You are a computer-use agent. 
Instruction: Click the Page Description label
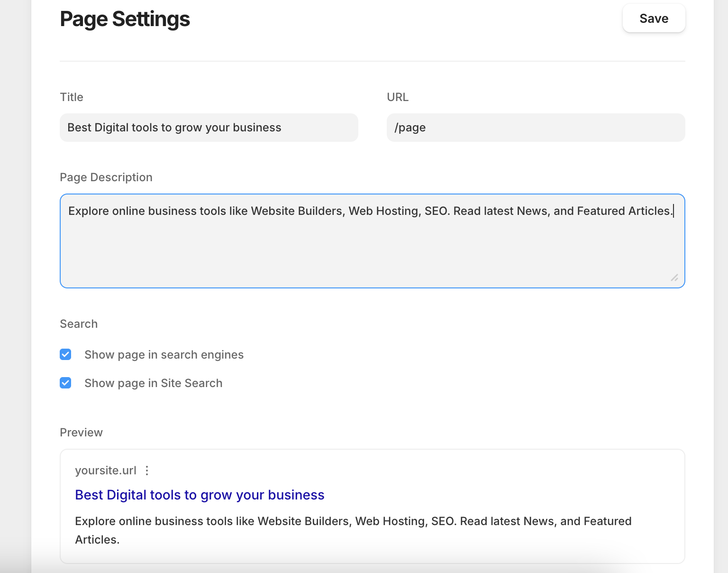click(106, 177)
